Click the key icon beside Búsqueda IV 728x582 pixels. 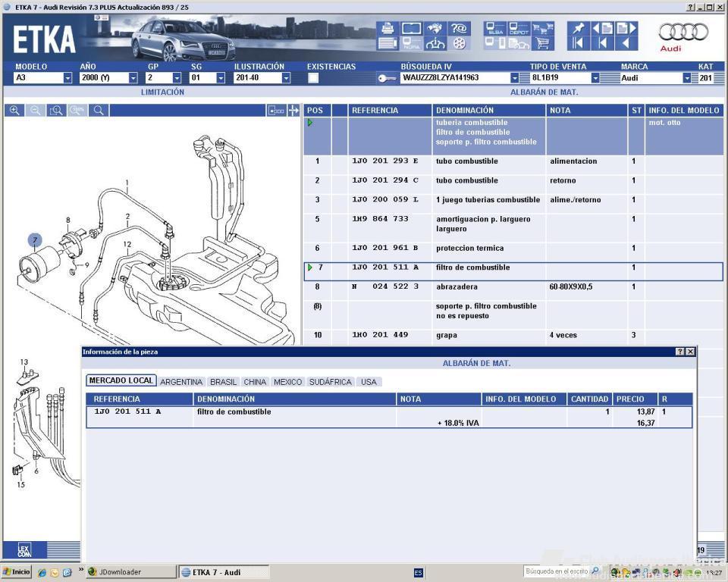pos(386,78)
